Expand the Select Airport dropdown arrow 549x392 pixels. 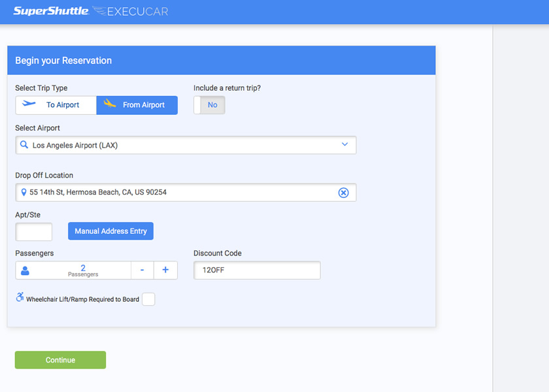(345, 144)
